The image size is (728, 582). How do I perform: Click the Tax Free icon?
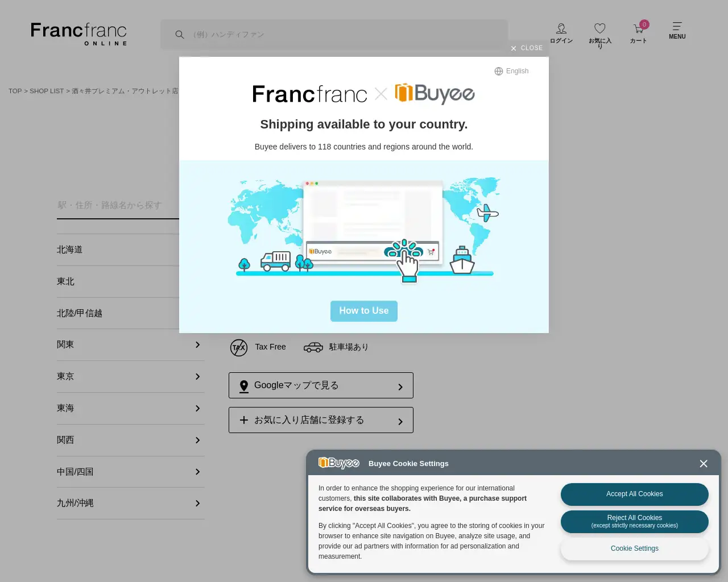click(239, 347)
